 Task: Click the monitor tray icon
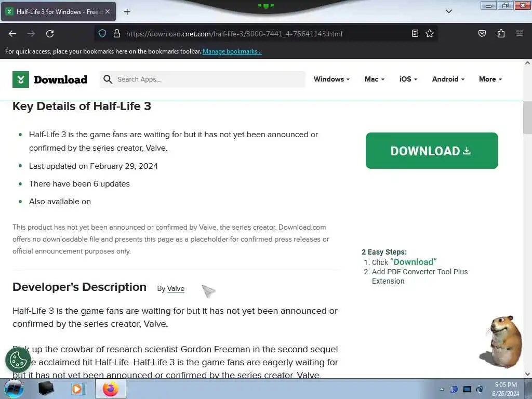click(467, 389)
